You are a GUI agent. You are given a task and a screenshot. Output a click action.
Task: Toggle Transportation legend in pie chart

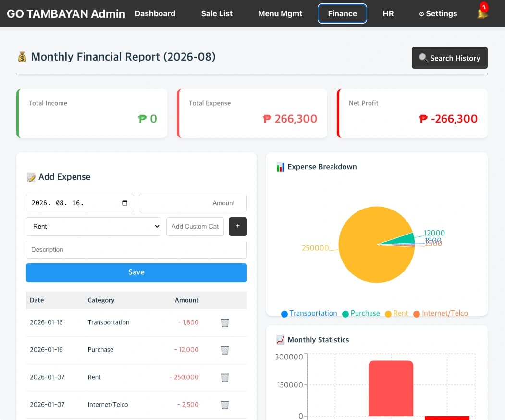[309, 313]
